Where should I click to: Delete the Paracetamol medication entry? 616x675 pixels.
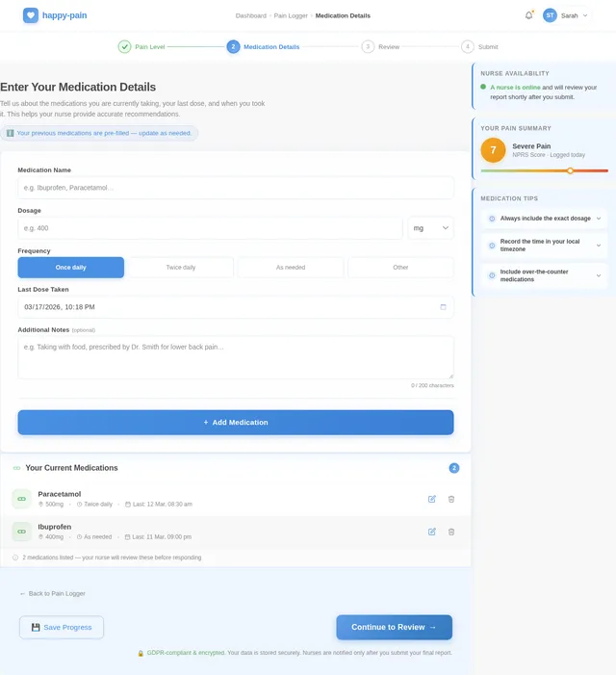point(451,499)
